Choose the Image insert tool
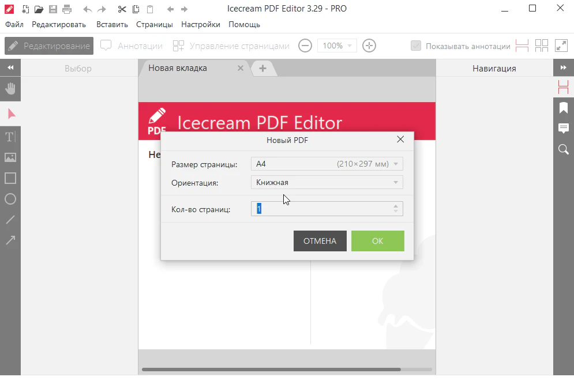Viewport: 574px width, 392px height. pos(10,157)
